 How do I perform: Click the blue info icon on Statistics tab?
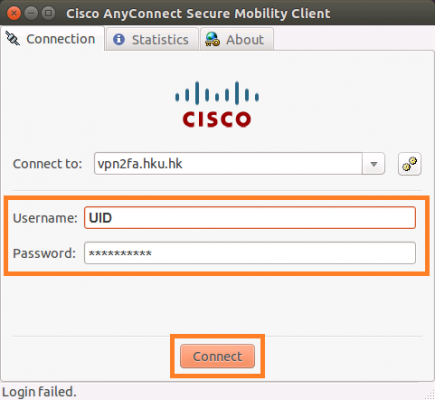pos(119,39)
